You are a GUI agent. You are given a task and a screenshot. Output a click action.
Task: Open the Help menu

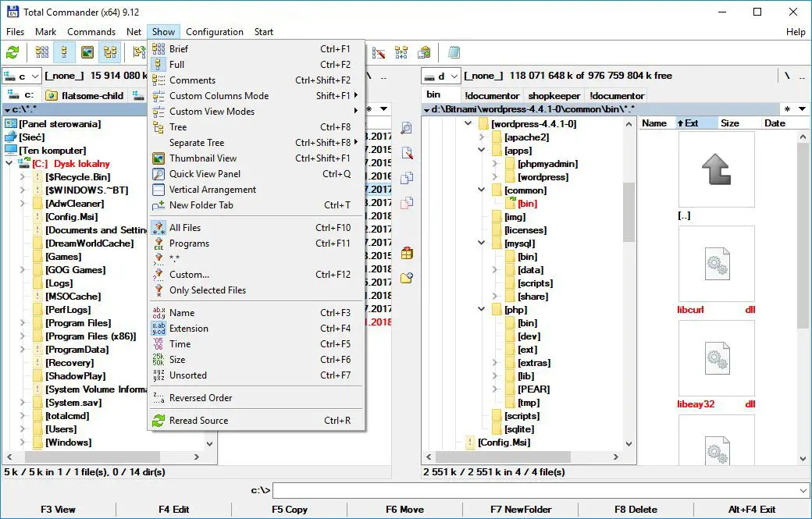click(x=796, y=32)
